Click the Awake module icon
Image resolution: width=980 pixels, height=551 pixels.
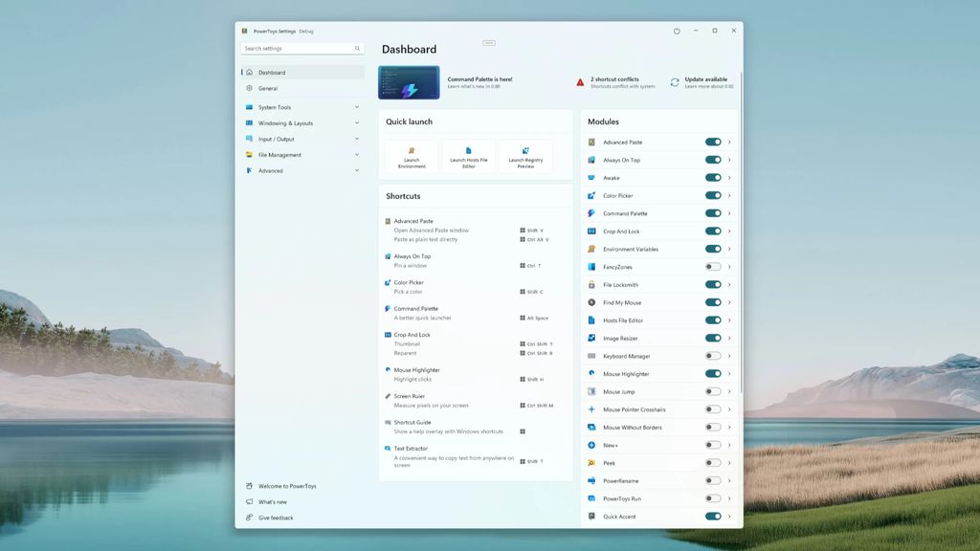pyautogui.click(x=591, y=178)
